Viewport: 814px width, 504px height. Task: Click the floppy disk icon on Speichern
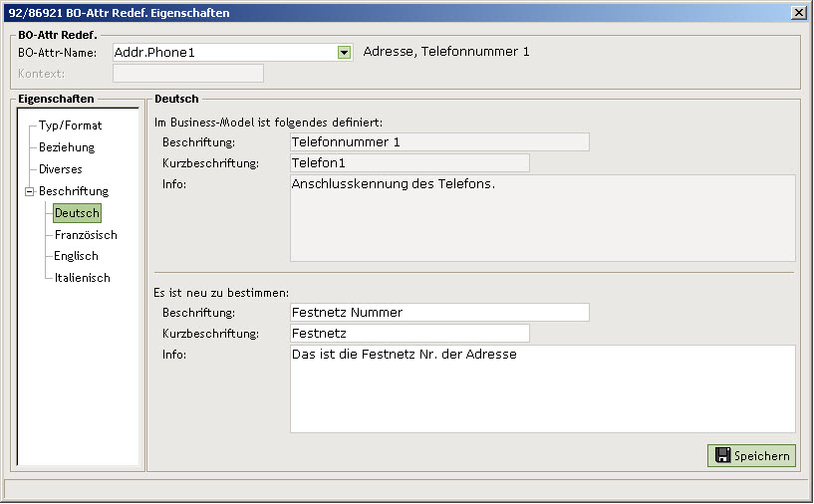pos(722,455)
